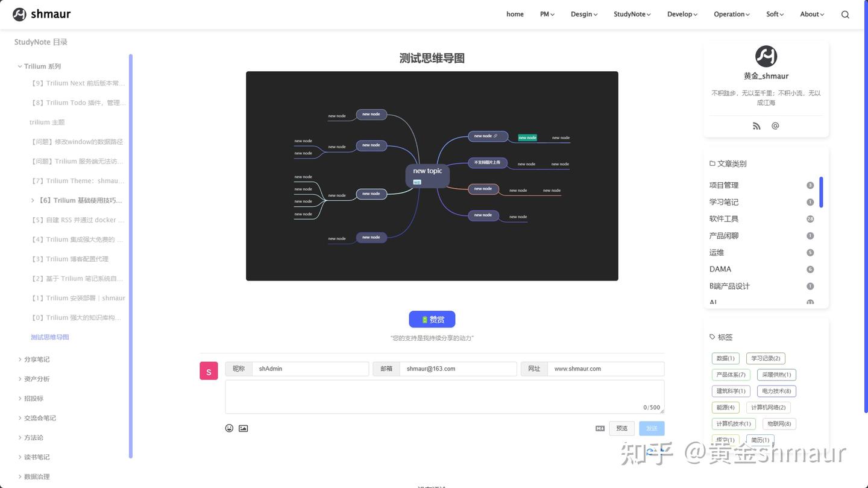Viewport: 868px width, 488px height.
Task: Click the @ email contact icon on profile card
Action: pos(775,125)
